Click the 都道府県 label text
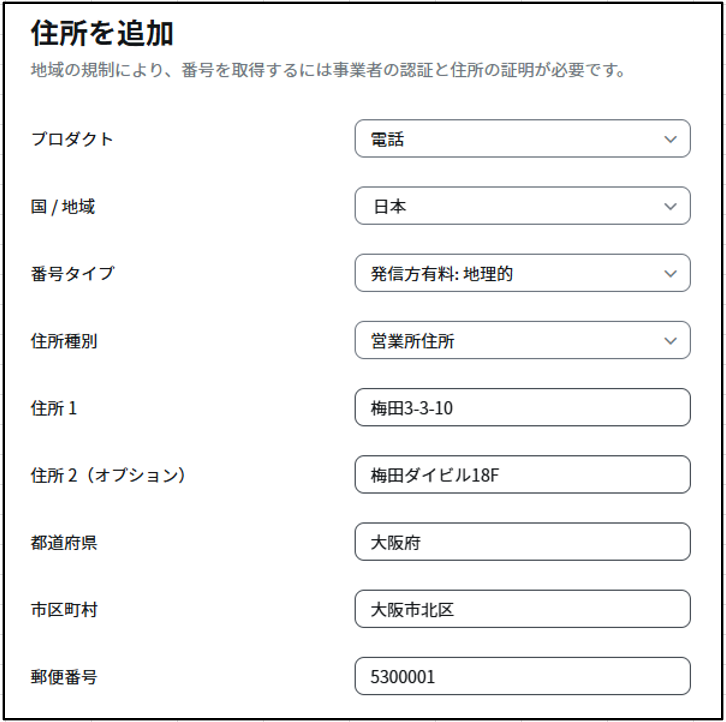This screenshot has height=722, width=726. click(x=64, y=542)
